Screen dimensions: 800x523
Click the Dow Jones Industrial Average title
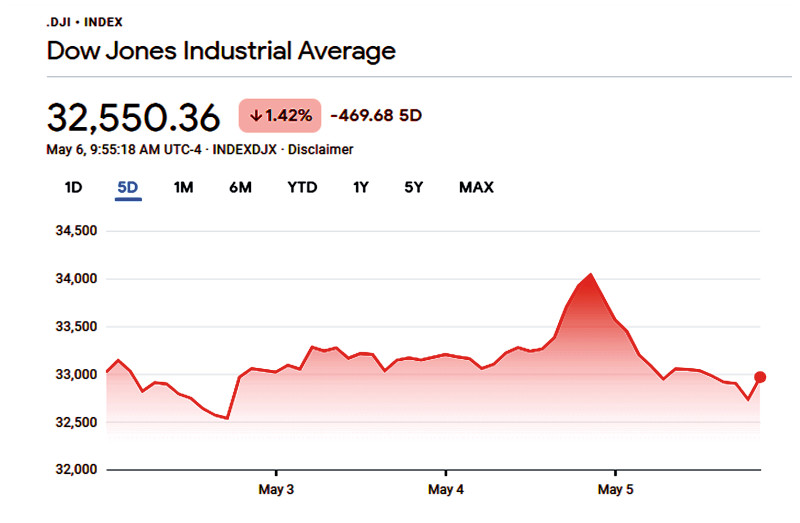coord(221,51)
